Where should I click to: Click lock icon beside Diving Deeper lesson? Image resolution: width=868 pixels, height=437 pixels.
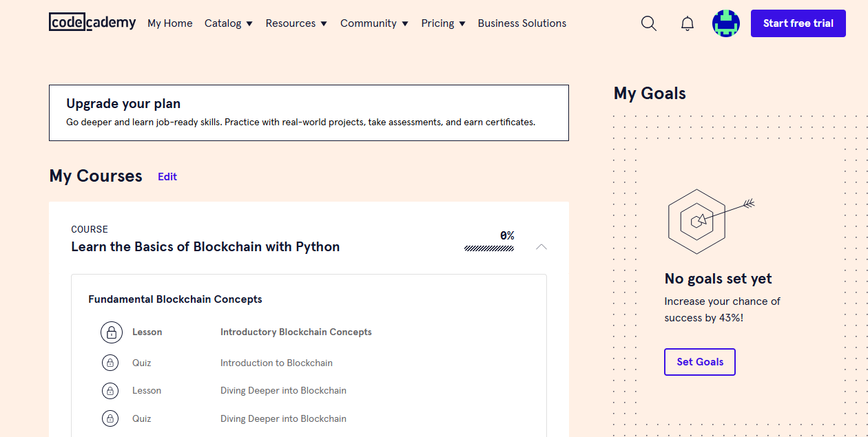pos(110,391)
